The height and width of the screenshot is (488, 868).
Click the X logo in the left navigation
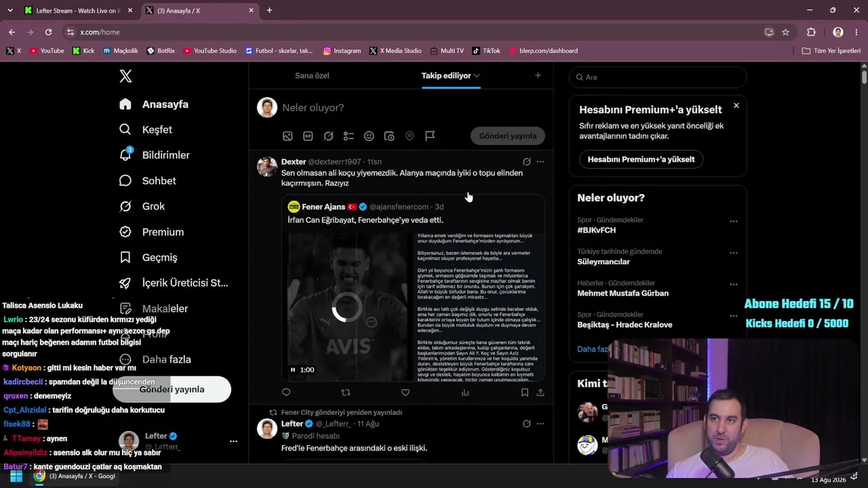[125, 77]
